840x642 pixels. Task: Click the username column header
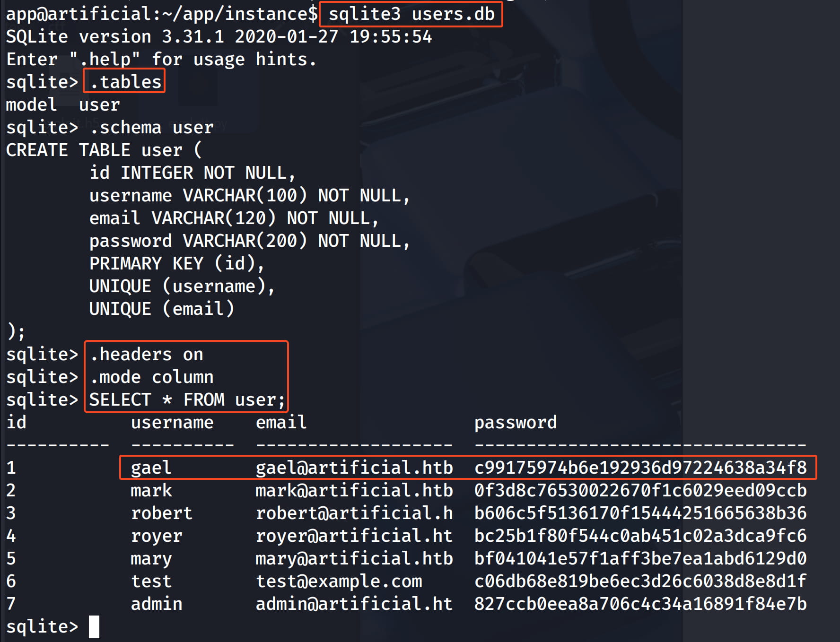coord(172,422)
